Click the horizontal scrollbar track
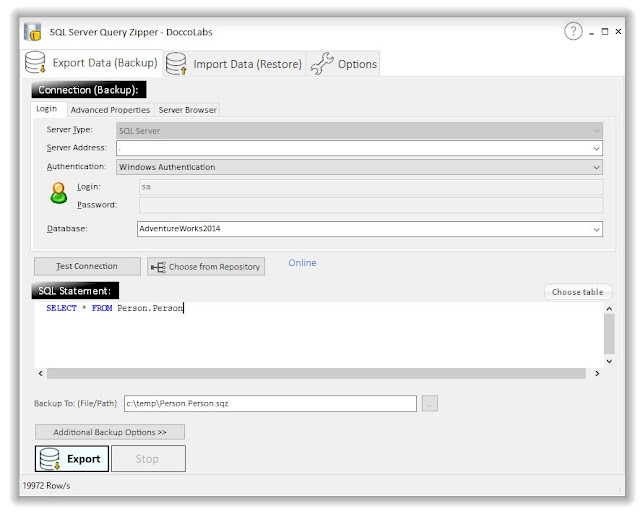640x514 pixels. click(316, 373)
